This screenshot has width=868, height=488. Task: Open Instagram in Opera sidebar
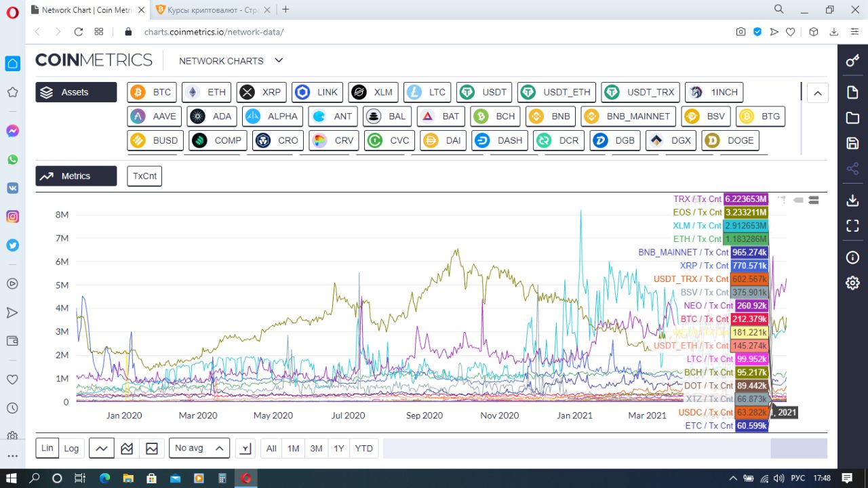[x=12, y=217]
